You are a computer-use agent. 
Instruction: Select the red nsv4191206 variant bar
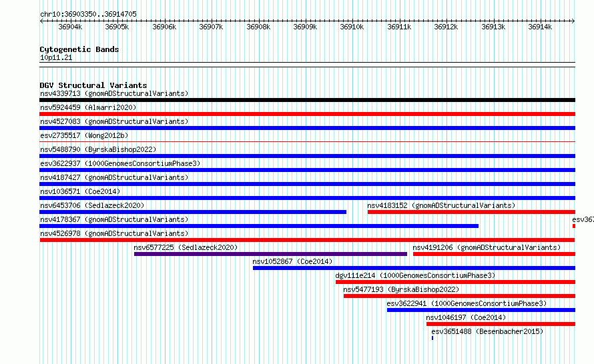[x=494, y=254]
